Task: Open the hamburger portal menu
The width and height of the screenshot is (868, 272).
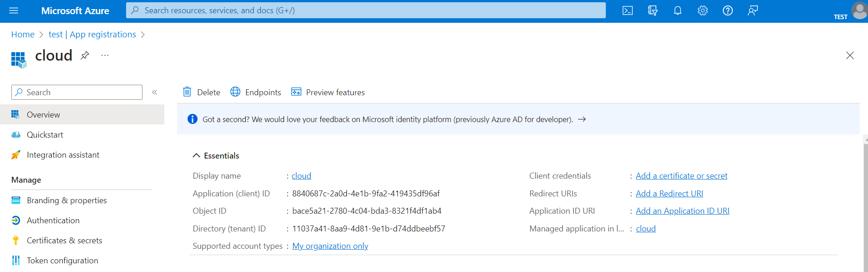Action: [14, 10]
